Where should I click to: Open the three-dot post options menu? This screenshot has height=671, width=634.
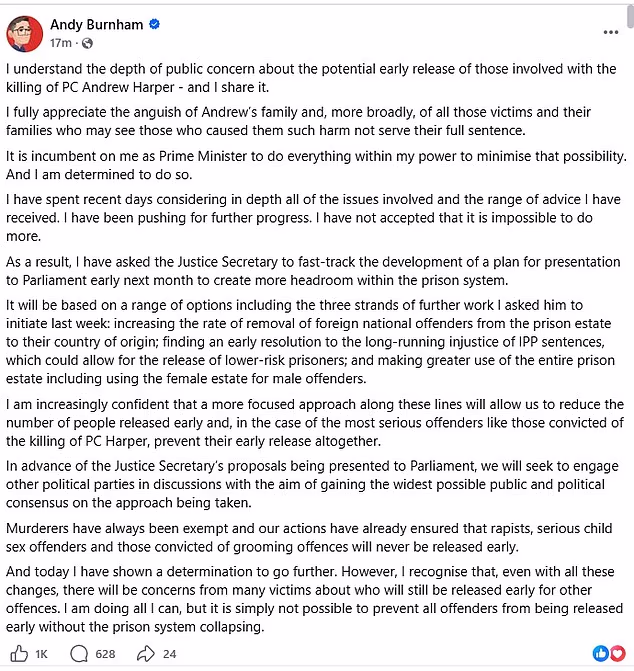(610, 32)
